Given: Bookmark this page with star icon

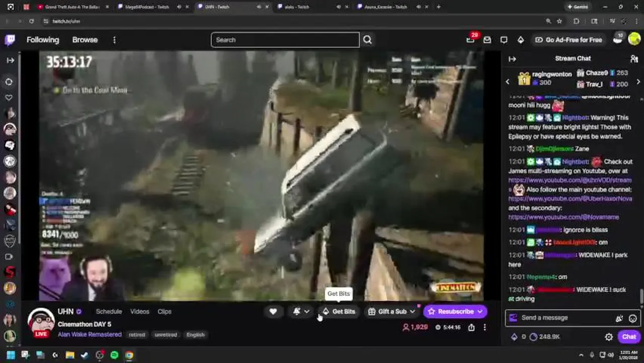Looking at the screenshot, I should (559, 21).
